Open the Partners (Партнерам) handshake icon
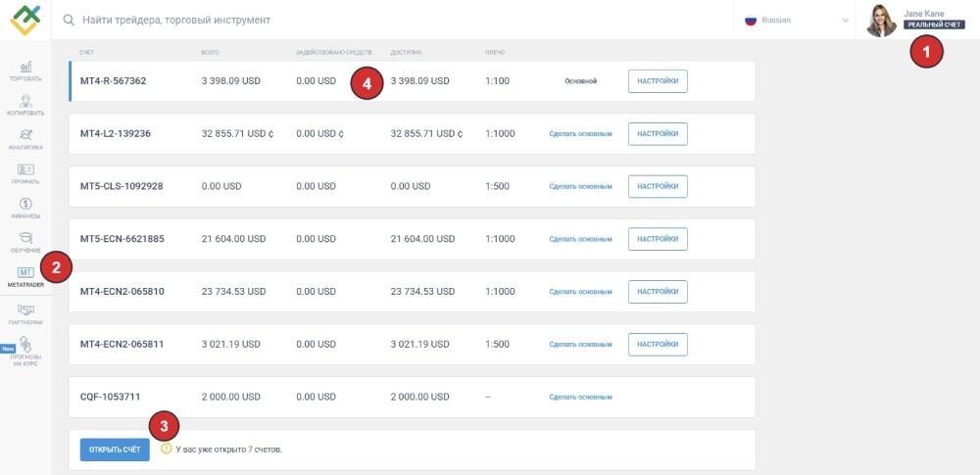This screenshot has width=980, height=475. (x=25, y=309)
